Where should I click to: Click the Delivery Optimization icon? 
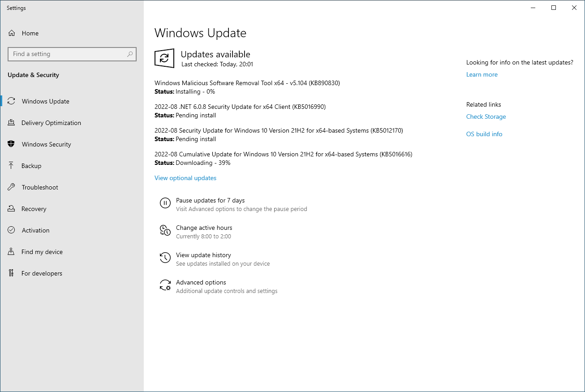coord(12,123)
